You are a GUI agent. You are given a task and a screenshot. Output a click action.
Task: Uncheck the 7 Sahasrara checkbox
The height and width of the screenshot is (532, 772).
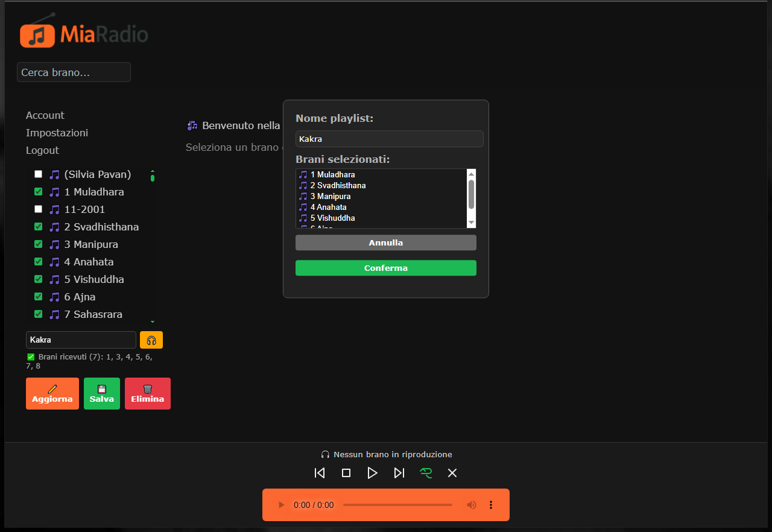[39, 314]
